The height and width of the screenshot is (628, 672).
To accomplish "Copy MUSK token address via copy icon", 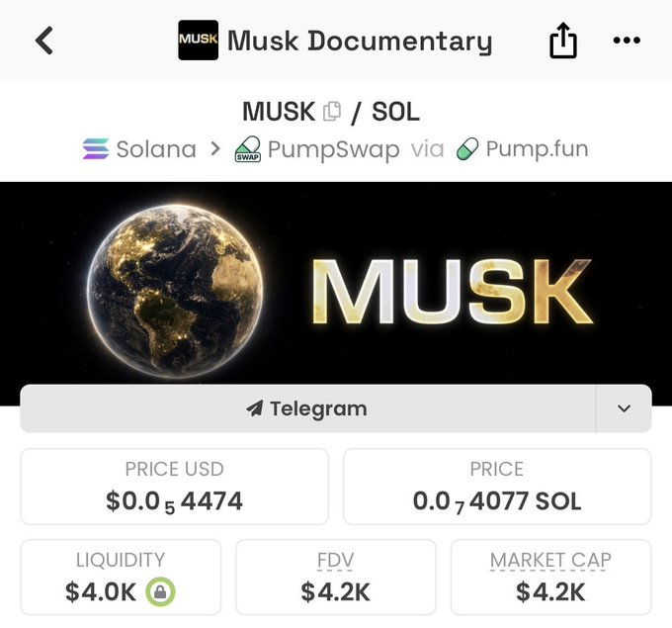I will pos(332,112).
